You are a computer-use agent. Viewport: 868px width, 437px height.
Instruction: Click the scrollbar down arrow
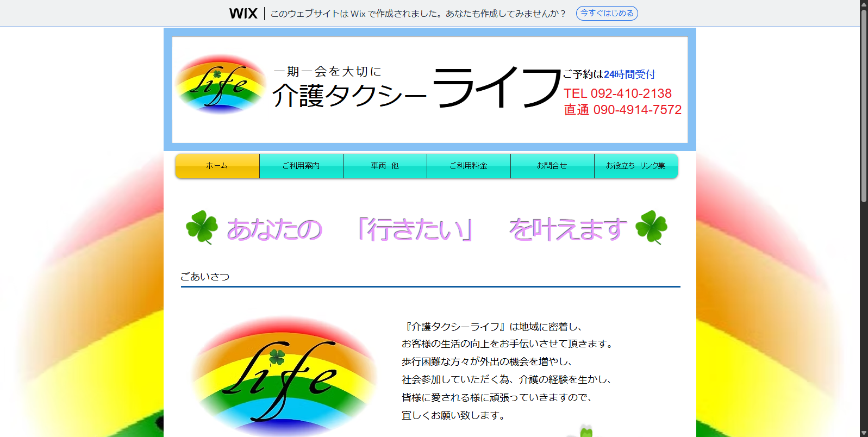click(x=864, y=433)
